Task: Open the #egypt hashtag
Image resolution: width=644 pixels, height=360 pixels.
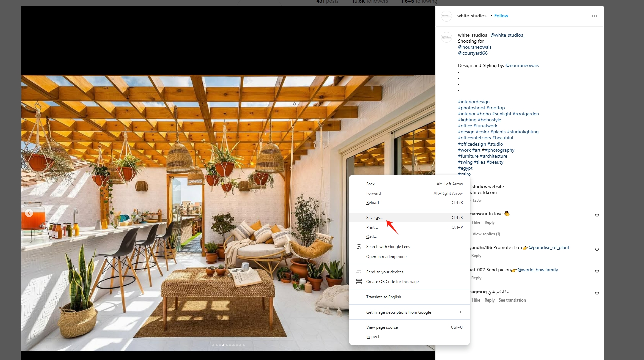Action: pyautogui.click(x=465, y=168)
